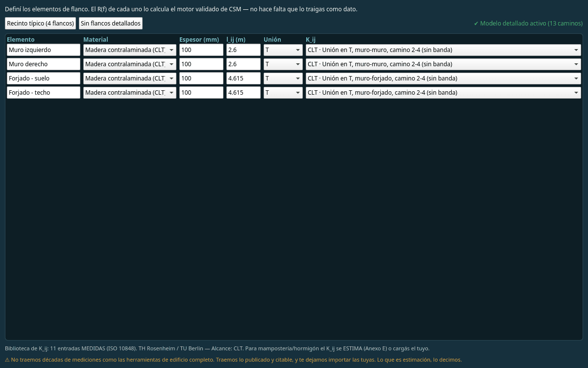This screenshot has height=368, width=588.
Task: Click l_ij length field for Muro derecho
Action: [244, 64]
